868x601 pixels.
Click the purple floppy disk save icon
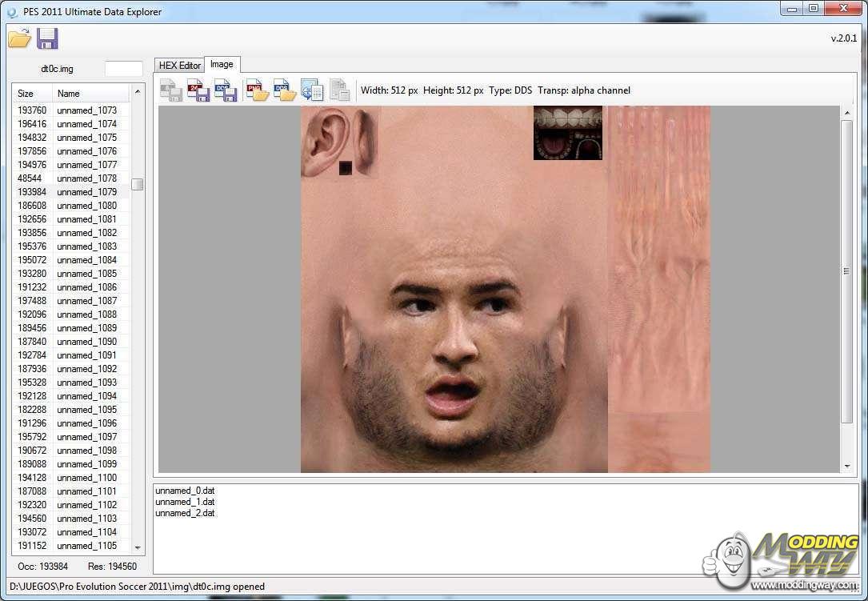coord(48,38)
